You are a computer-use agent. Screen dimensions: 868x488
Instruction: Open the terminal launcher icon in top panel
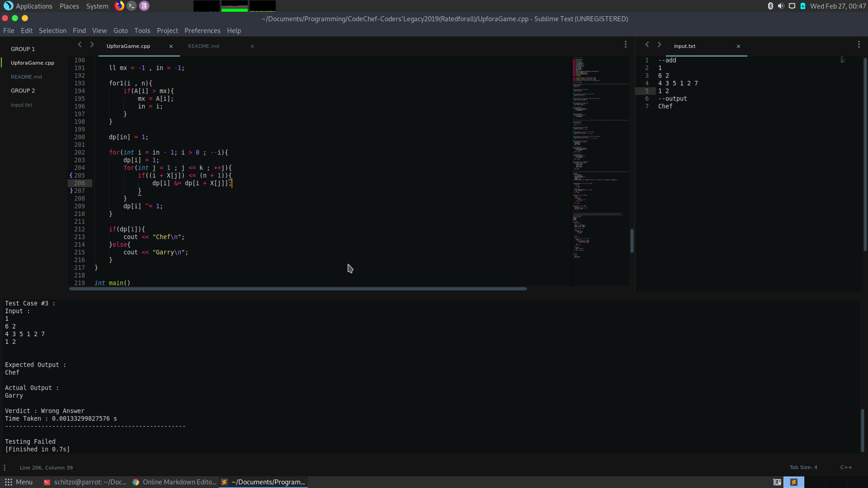132,6
